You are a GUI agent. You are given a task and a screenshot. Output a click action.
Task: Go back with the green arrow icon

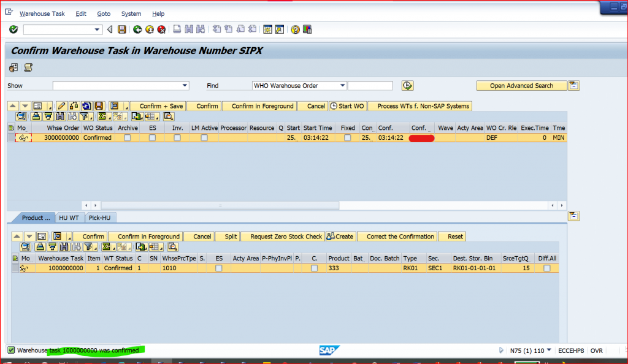click(137, 29)
